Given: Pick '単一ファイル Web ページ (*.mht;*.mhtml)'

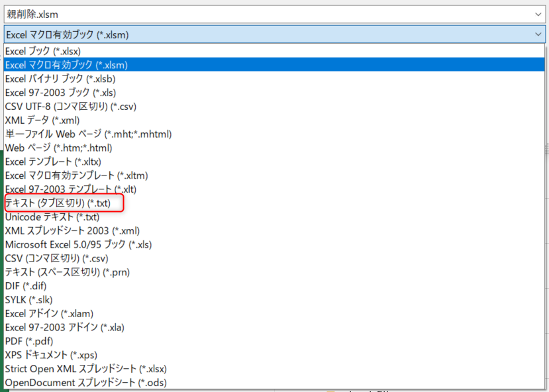Looking at the screenshot, I should pyautogui.click(x=274, y=134).
